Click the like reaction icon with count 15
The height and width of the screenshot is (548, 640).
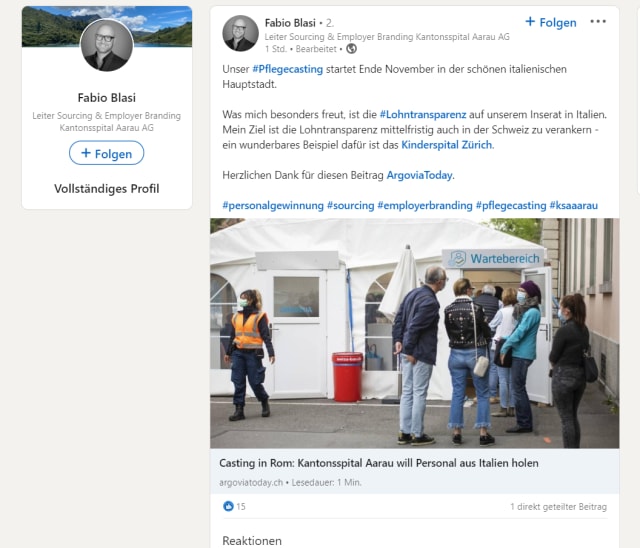(228, 506)
